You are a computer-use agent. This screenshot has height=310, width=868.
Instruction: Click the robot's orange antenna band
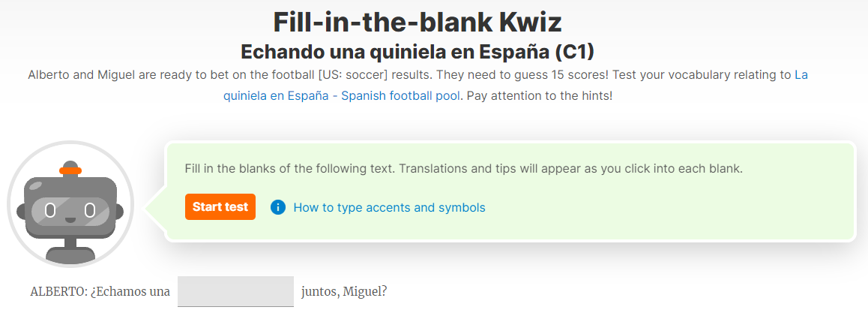click(x=70, y=171)
